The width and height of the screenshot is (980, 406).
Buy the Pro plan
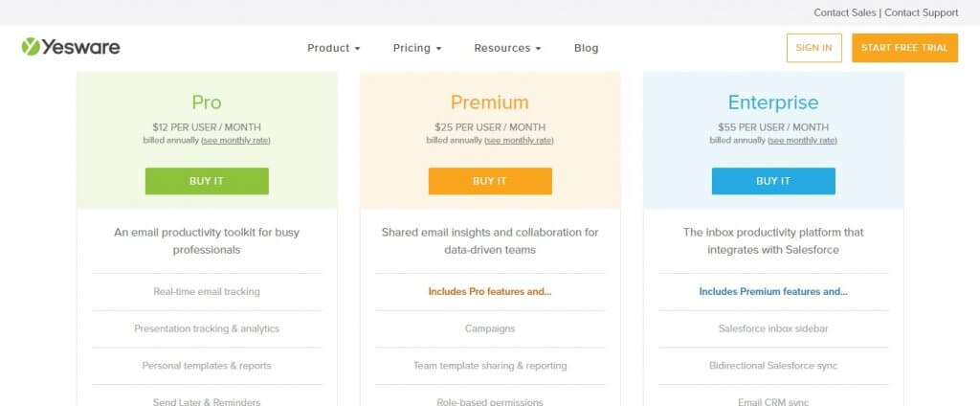point(207,181)
